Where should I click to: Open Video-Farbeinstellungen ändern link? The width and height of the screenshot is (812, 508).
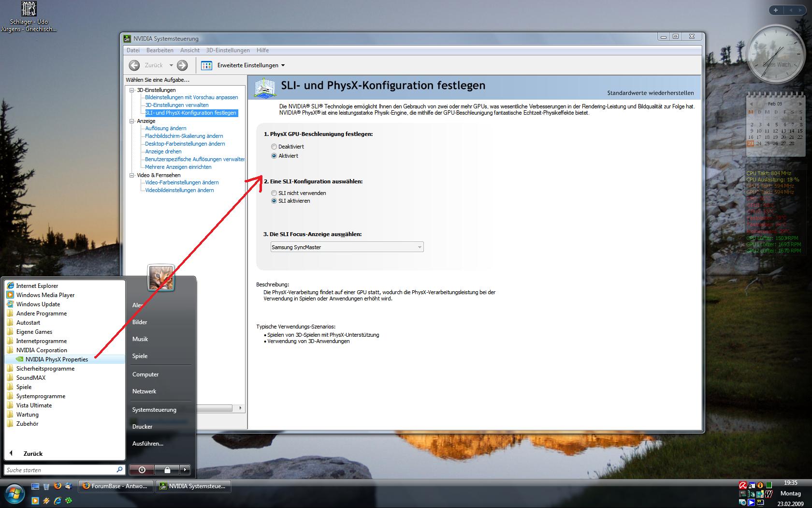point(182,182)
